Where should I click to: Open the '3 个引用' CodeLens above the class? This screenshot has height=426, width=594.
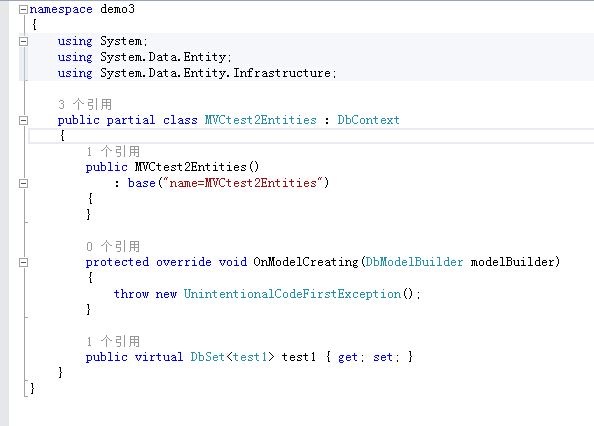[x=85, y=104]
